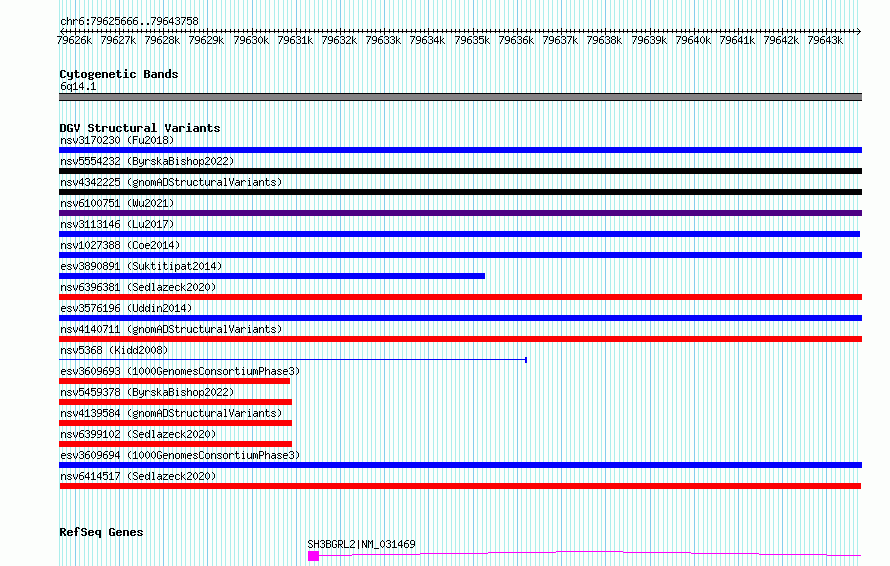Click the RefSeq Genes track title
This screenshot has width=890, height=566.
(101, 533)
